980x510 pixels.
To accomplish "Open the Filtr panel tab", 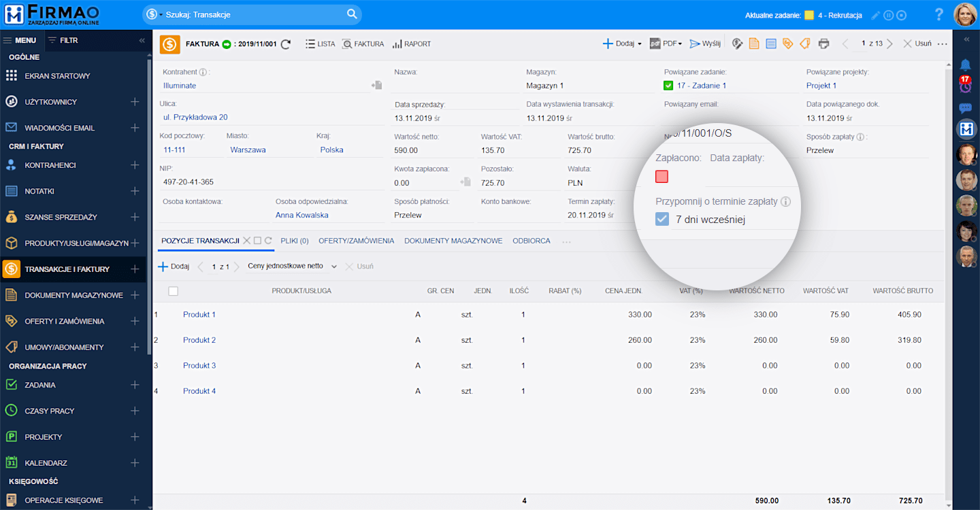I will click(63, 40).
